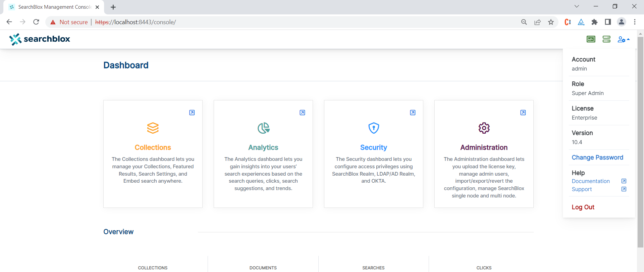The width and height of the screenshot is (644, 272).
Task: Open the dashboard monitor icon in header
Action: [x=591, y=39]
